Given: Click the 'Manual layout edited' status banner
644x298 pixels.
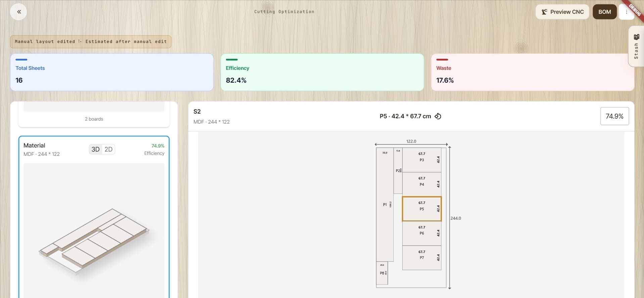Looking at the screenshot, I should point(91,42).
